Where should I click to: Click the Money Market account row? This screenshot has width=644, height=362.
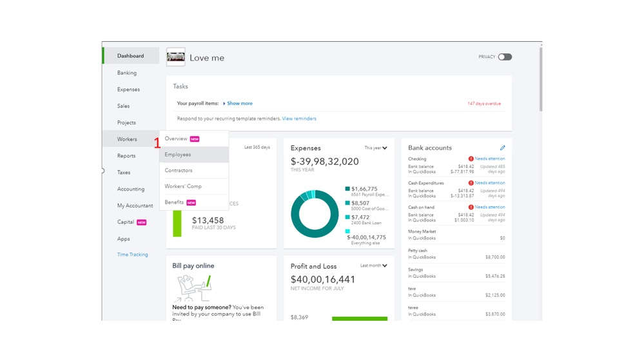456,234
